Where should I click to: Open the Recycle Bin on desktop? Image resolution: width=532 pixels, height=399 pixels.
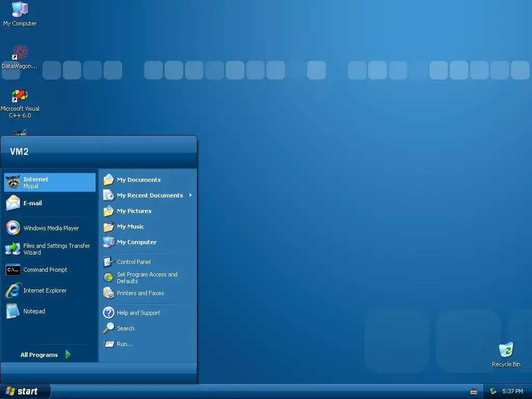pyautogui.click(x=506, y=355)
